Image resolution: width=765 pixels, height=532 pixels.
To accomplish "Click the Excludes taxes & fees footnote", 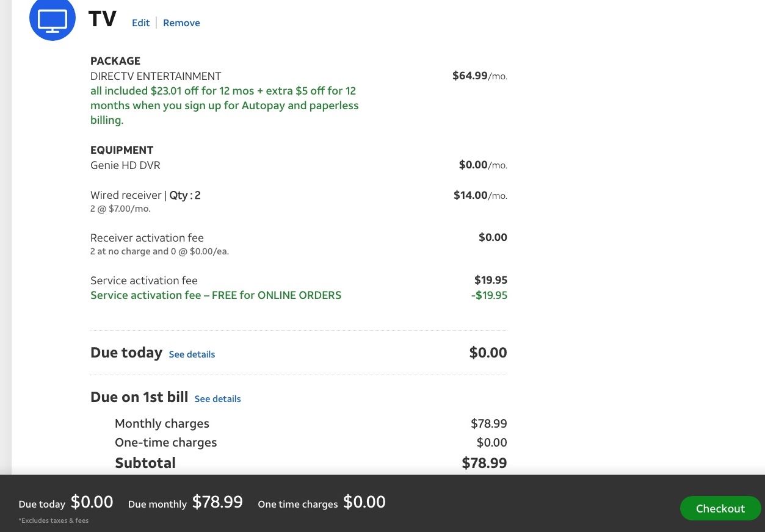I will click(x=54, y=520).
